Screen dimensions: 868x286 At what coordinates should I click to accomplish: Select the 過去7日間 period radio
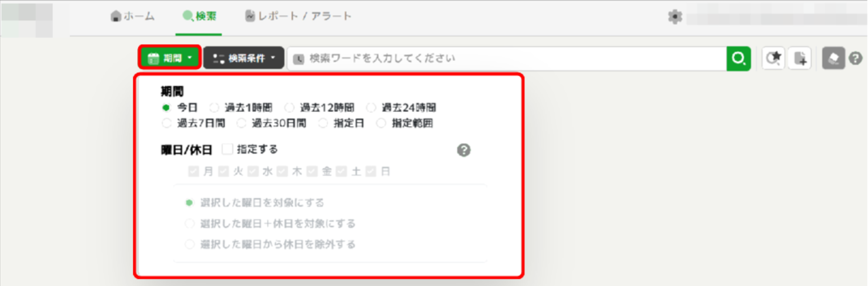[x=166, y=123]
